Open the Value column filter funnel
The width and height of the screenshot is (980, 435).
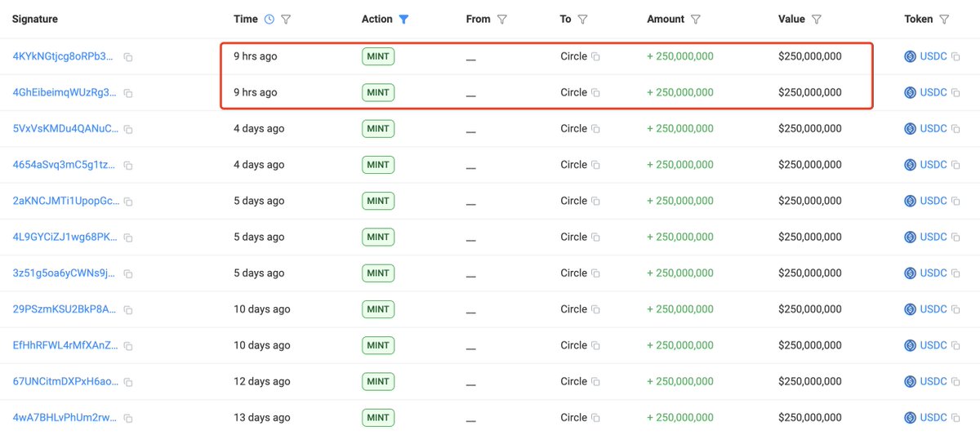[x=817, y=19]
